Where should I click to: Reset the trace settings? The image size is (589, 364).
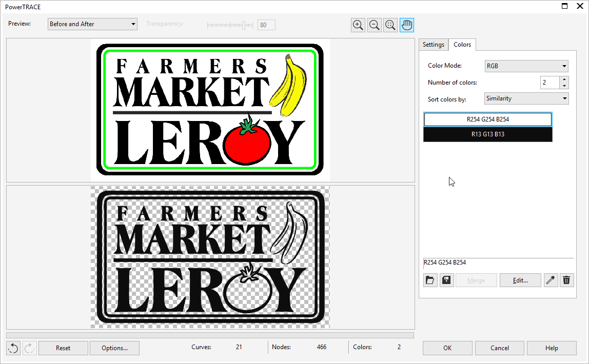click(x=63, y=348)
